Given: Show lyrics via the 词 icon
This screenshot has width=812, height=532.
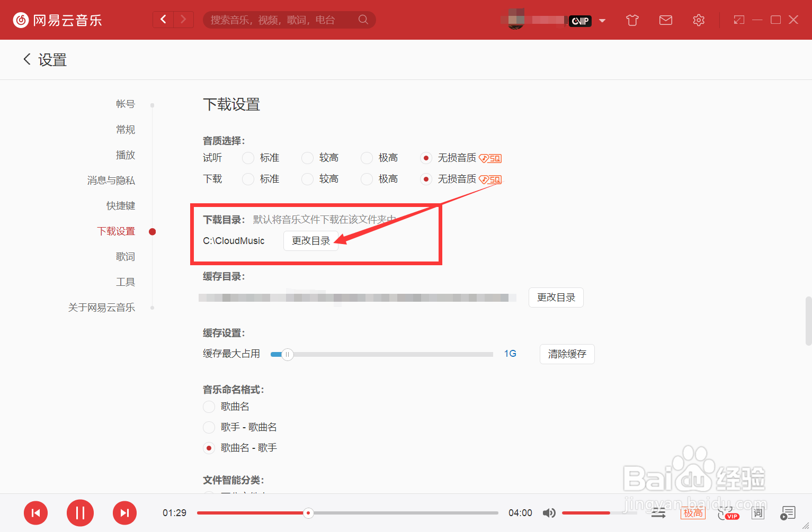Looking at the screenshot, I should pos(757,512).
